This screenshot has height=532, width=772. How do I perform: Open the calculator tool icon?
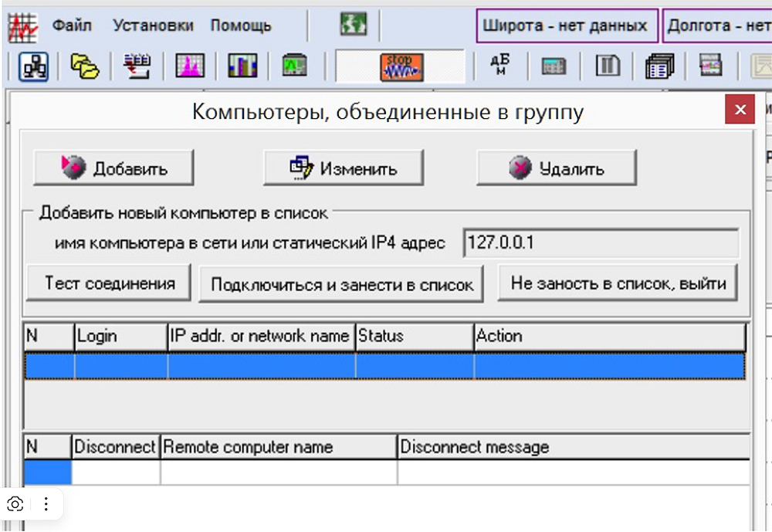tap(555, 66)
